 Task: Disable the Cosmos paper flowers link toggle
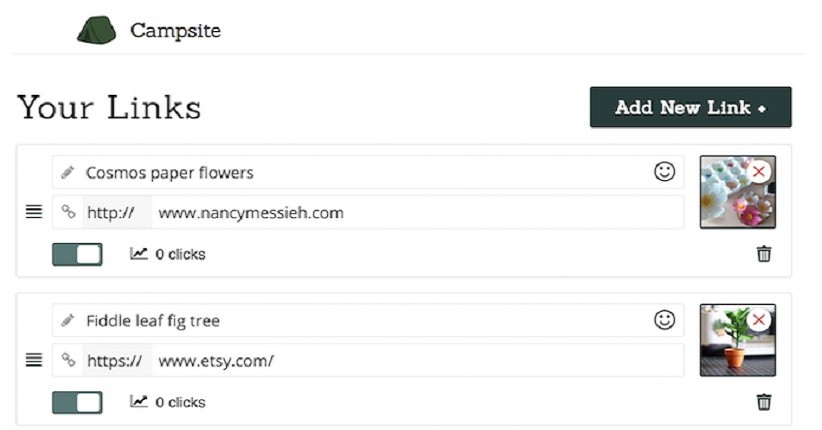click(x=77, y=254)
